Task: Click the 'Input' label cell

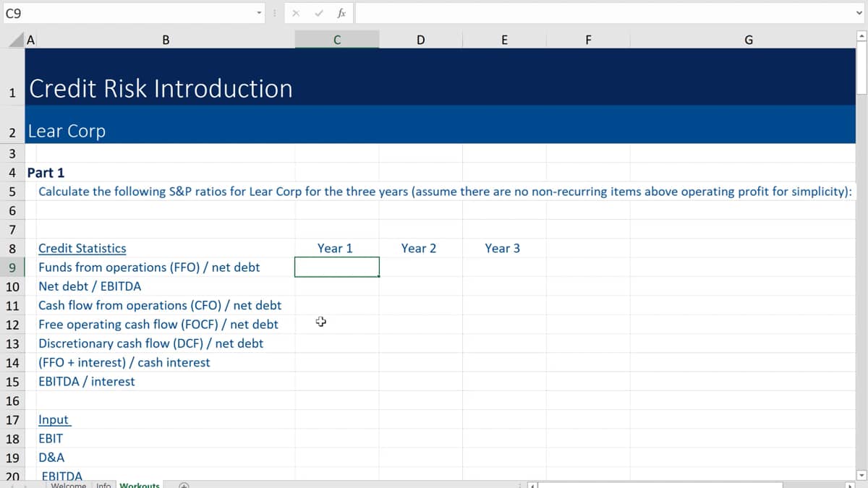Action: coord(54,420)
